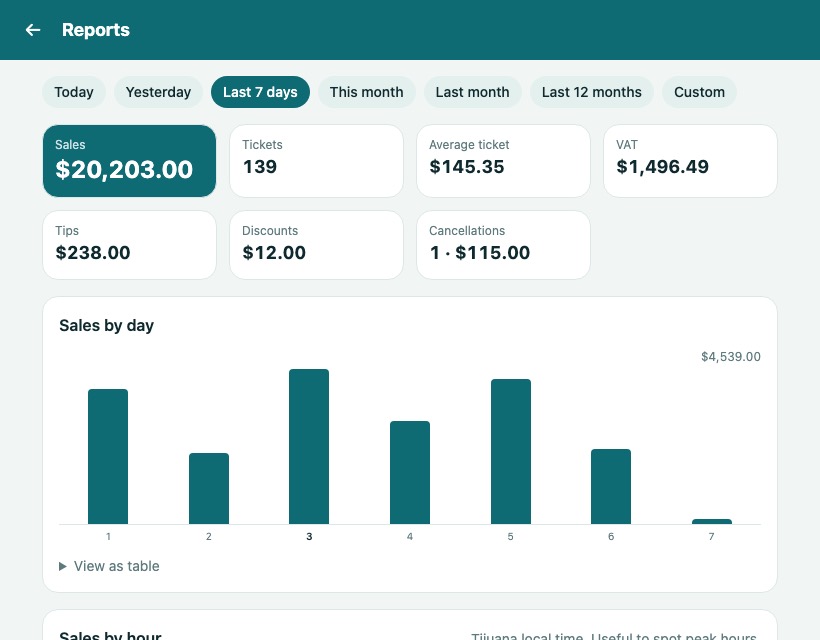Click the $1,496.49 VAT value

[663, 167]
